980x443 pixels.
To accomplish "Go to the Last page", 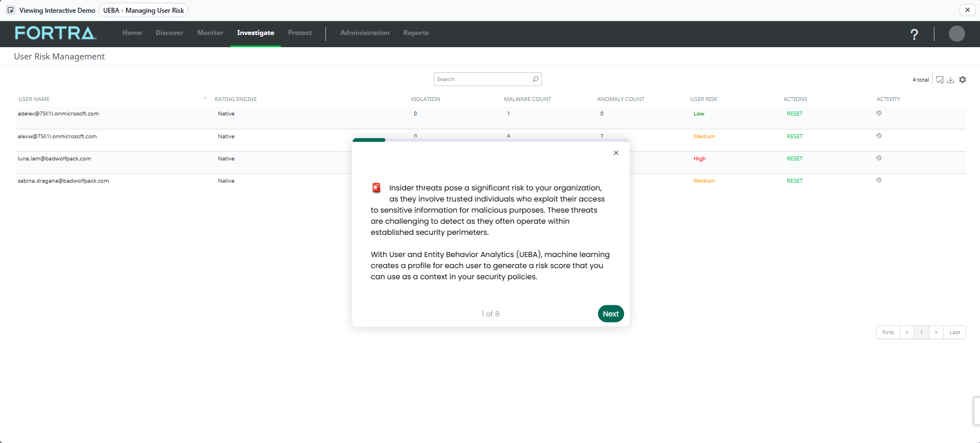I will 955,333.
